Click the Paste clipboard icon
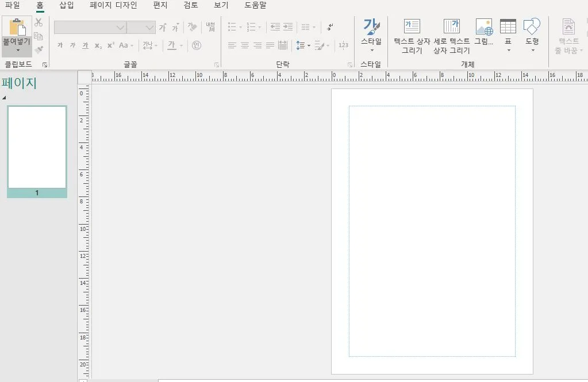Image resolution: width=588 pixels, height=382 pixels. [17, 26]
